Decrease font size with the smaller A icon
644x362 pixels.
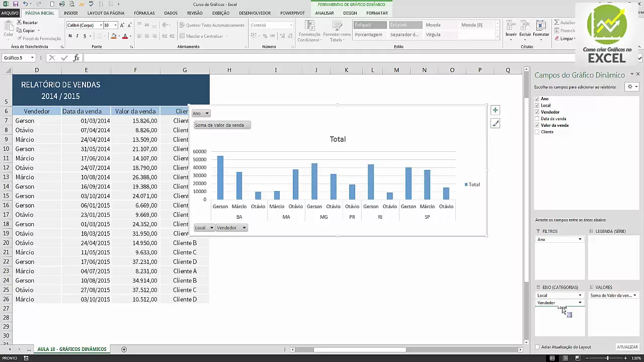tap(130, 25)
